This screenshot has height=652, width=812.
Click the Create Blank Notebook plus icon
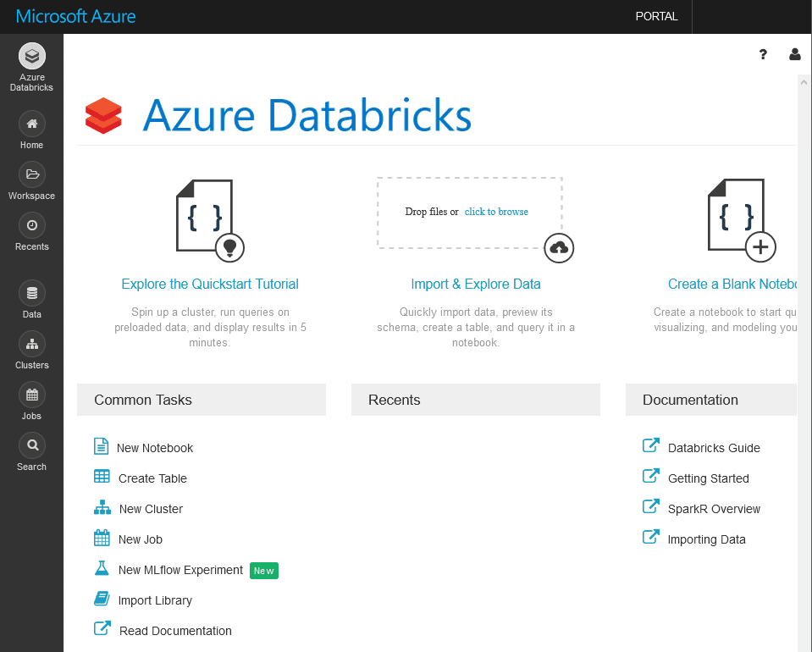tap(760, 247)
